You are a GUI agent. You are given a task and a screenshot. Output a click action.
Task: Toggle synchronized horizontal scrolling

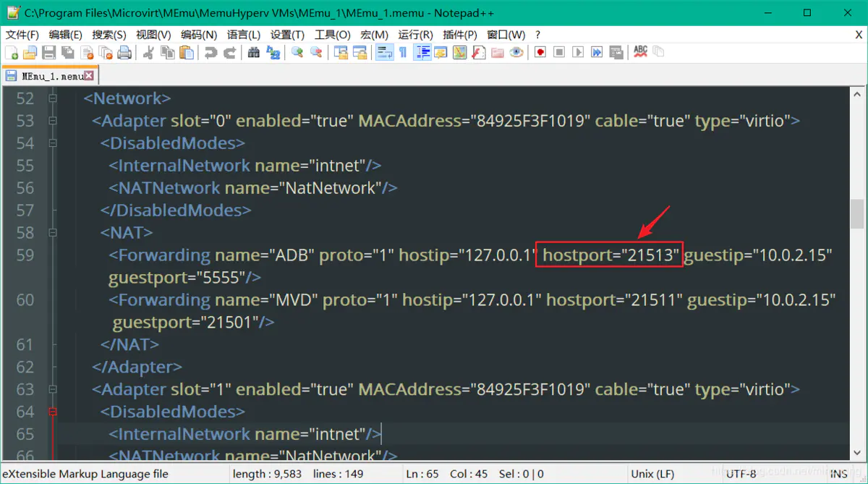coord(359,52)
